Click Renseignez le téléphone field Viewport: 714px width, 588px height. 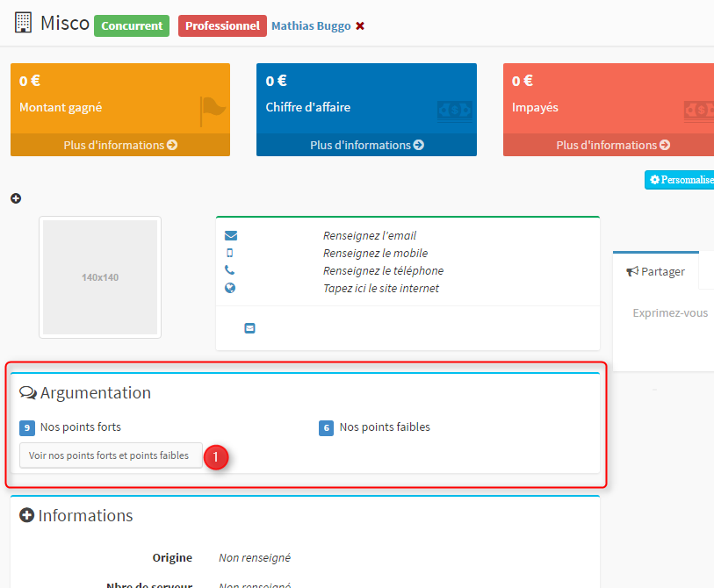click(x=383, y=271)
